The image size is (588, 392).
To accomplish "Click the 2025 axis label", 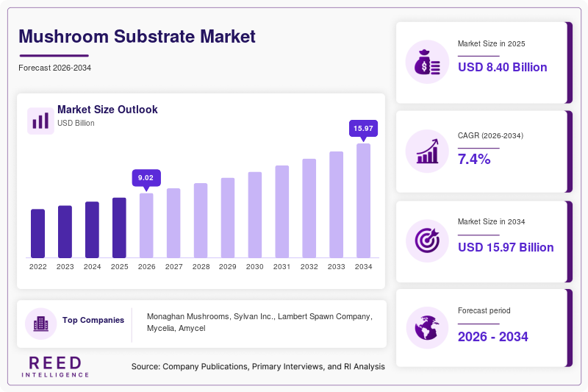I will (x=119, y=267).
